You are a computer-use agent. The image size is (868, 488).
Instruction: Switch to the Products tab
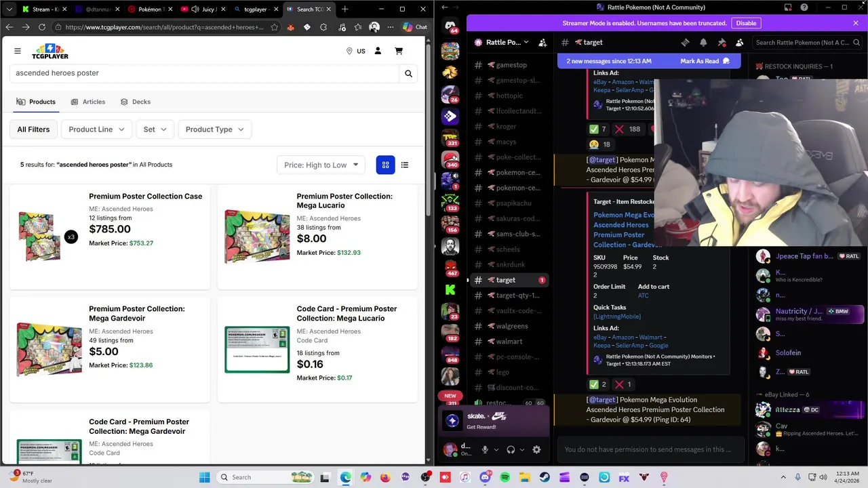[36, 102]
